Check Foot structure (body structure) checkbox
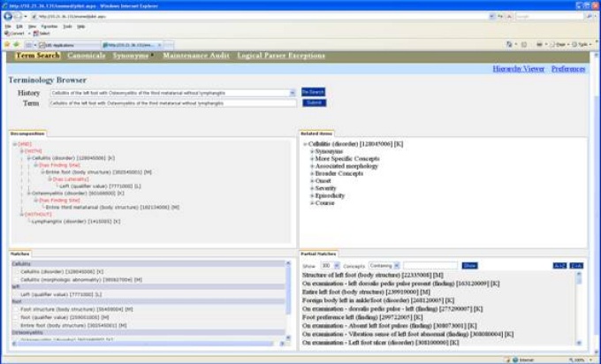Screen dimensions: 601x364 [x=15, y=310]
